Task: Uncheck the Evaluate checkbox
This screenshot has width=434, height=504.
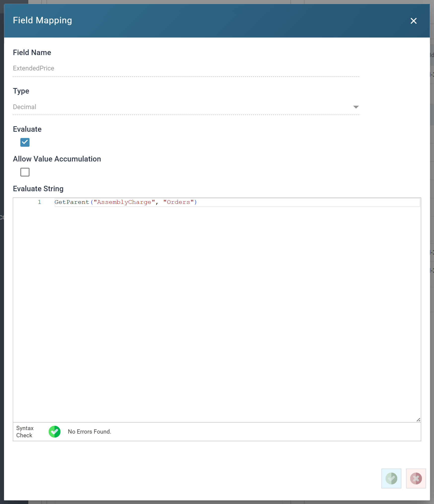Action: point(25,142)
